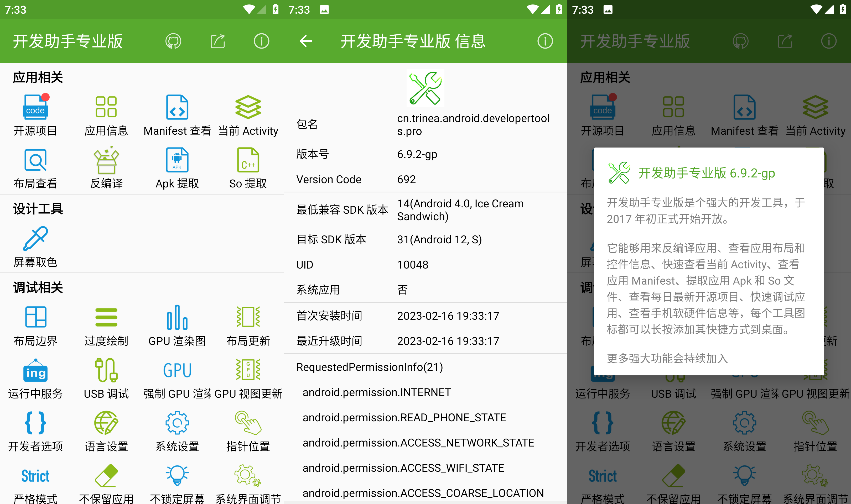The height and width of the screenshot is (504, 851).
Task: Tap 调试相关 section heading in left screen
Action: 38,288
